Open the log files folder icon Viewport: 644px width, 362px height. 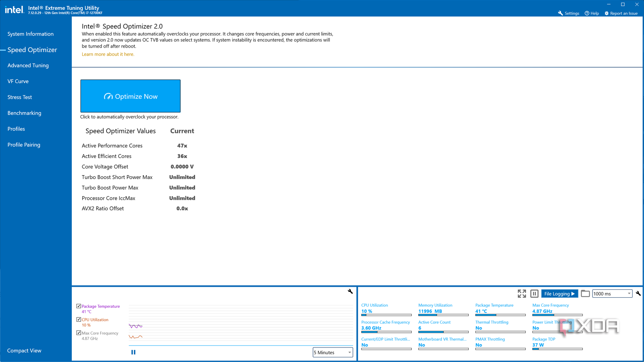pyautogui.click(x=585, y=293)
